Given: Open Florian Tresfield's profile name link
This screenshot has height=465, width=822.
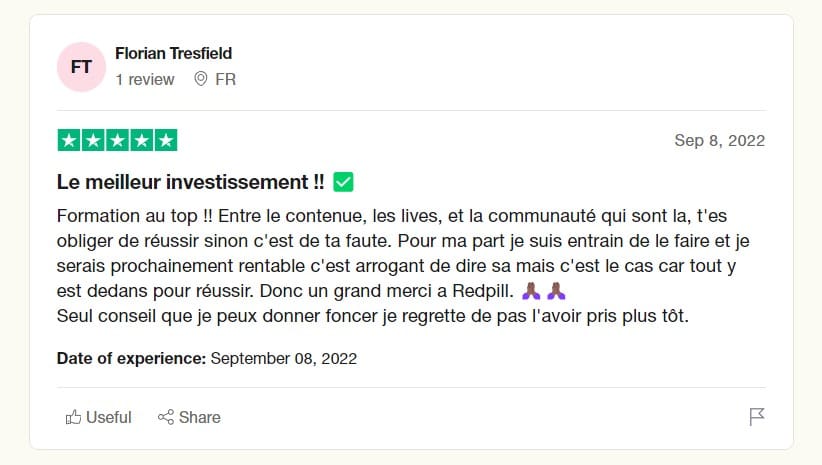Looking at the screenshot, I should click(x=173, y=53).
